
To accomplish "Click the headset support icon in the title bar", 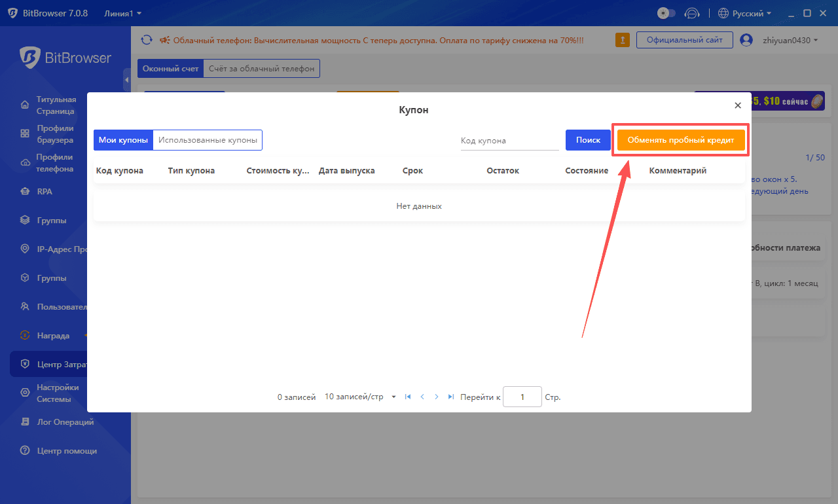I will click(x=692, y=12).
